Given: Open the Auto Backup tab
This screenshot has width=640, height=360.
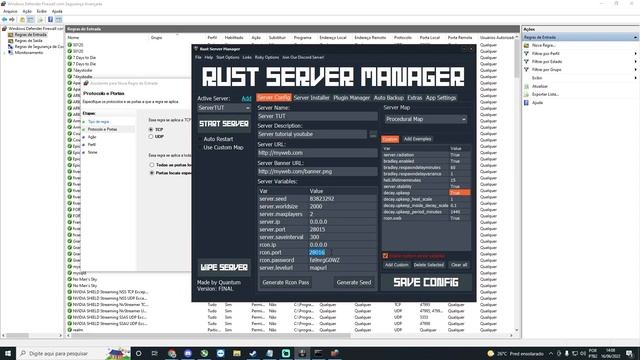Looking at the screenshot, I should pos(389,98).
